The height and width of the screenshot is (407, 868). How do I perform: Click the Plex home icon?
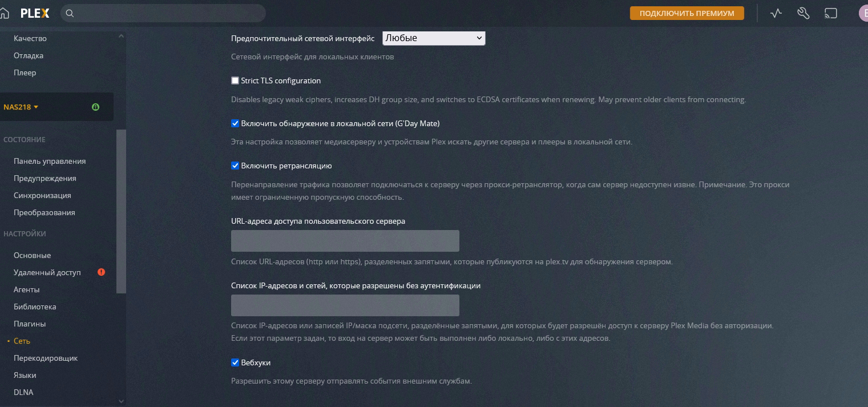5,13
